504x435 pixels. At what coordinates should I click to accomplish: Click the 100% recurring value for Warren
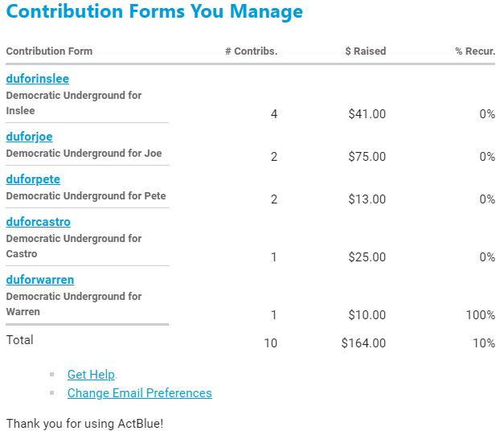(x=480, y=315)
